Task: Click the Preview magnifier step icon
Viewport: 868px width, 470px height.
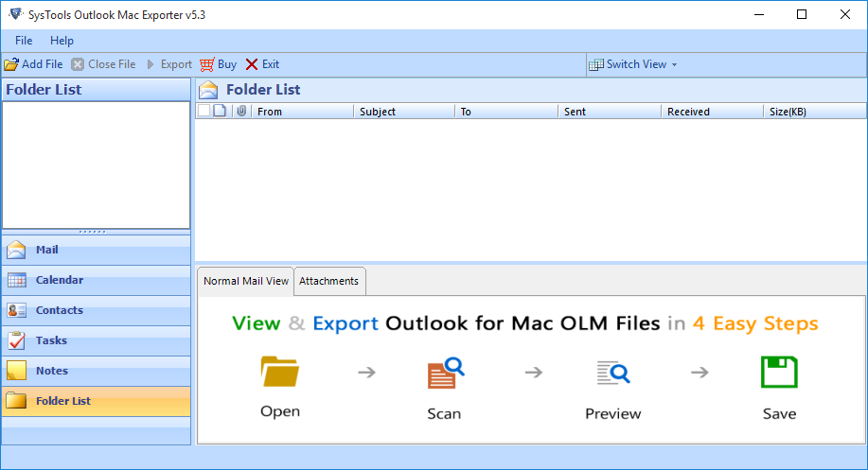Action: click(x=612, y=373)
